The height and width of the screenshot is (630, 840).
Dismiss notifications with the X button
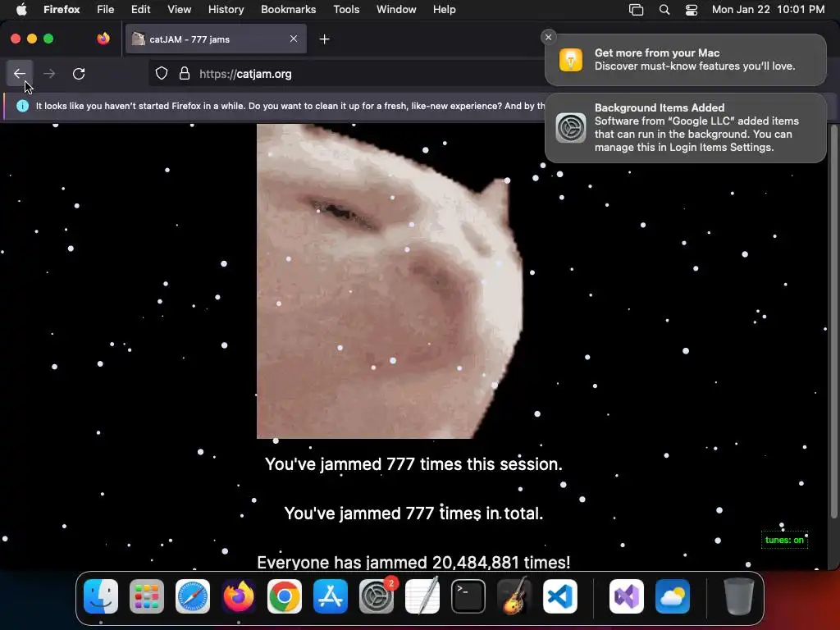click(548, 37)
